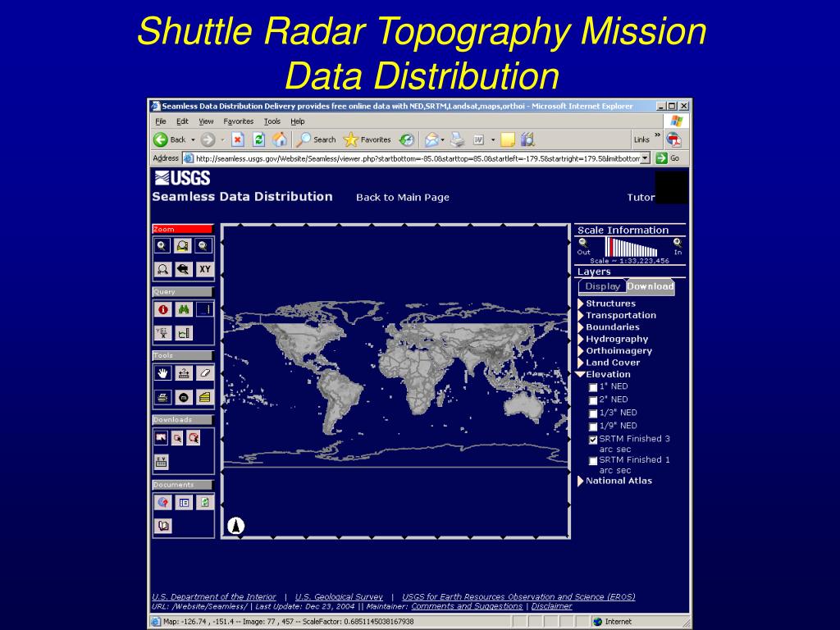Click the Go button beside address bar
This screenshot has height=630, width=840.
668,158
